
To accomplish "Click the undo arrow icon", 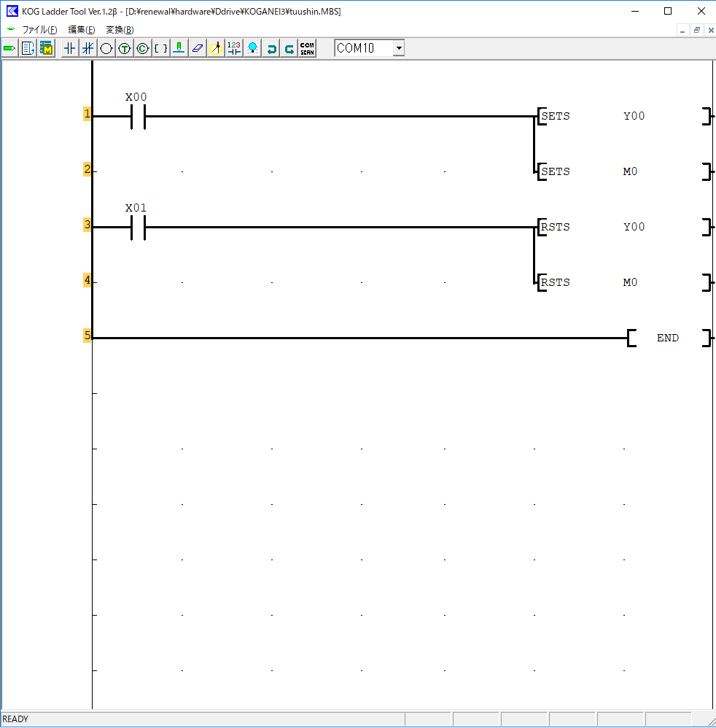I will [271, 49].
